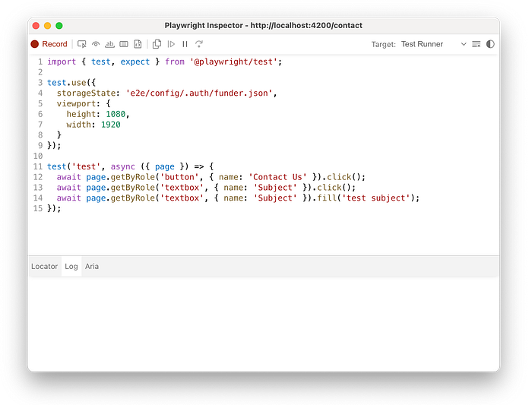Pause the script execution
Viewport: 532px width, 405px height.
[185, 44]
